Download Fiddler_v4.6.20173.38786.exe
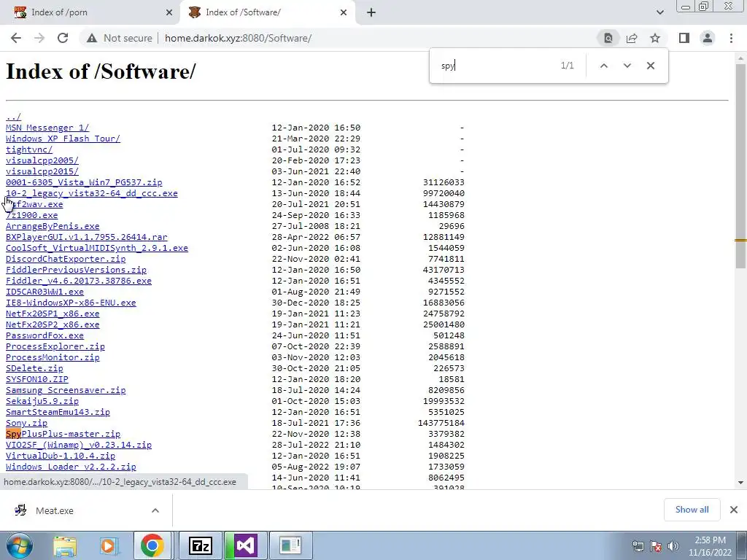This screenshot has height=560, width=747. [x=79, y=281]
